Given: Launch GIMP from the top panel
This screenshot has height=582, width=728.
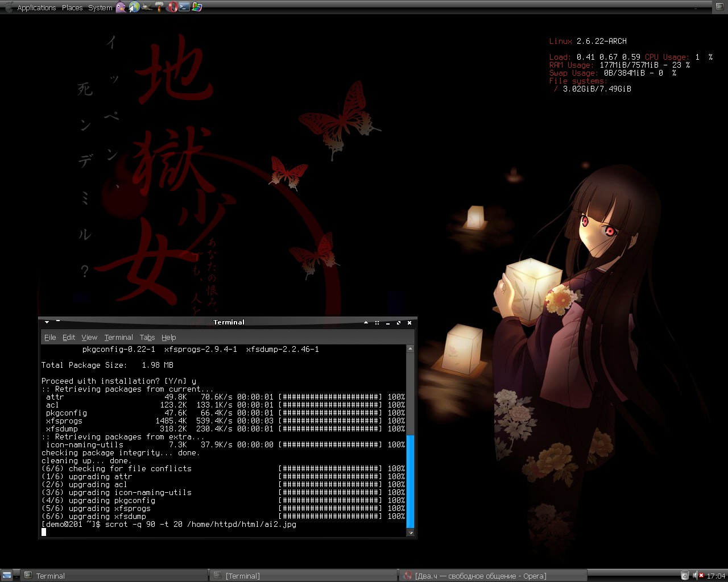Looking at the screenshot, I should click(x=146, y=7).
